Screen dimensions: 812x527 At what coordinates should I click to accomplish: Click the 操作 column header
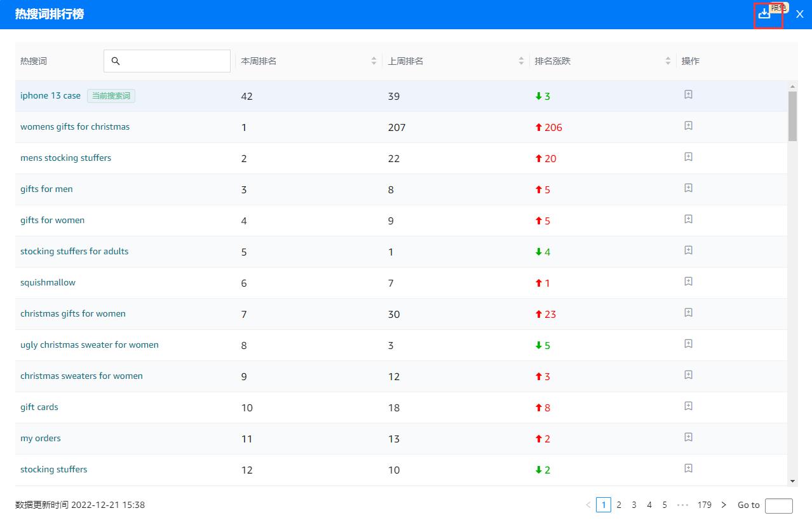pos(690,61)
